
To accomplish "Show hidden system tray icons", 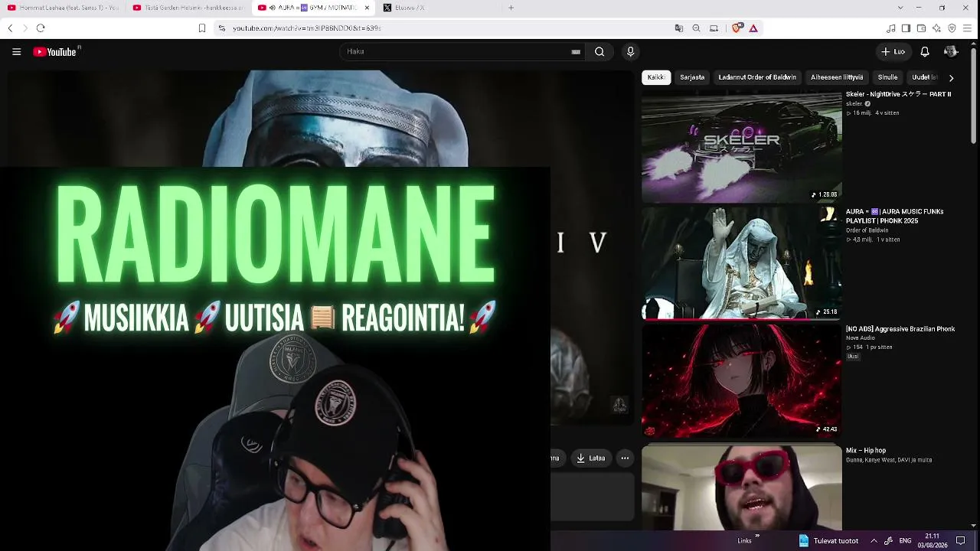I will [874, 541].
